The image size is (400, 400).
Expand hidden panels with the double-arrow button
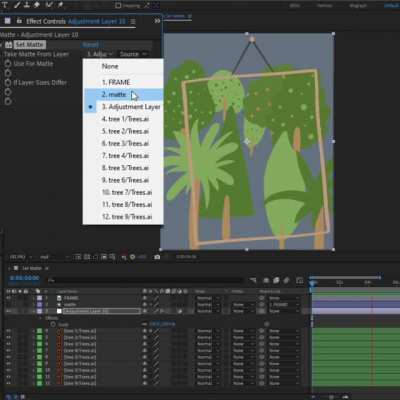click(157, 21)
